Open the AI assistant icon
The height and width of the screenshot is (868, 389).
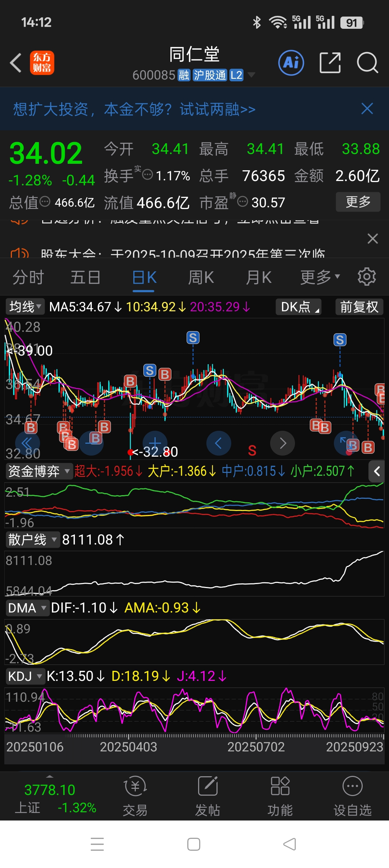pyautogui.click(x=291, y=63)
